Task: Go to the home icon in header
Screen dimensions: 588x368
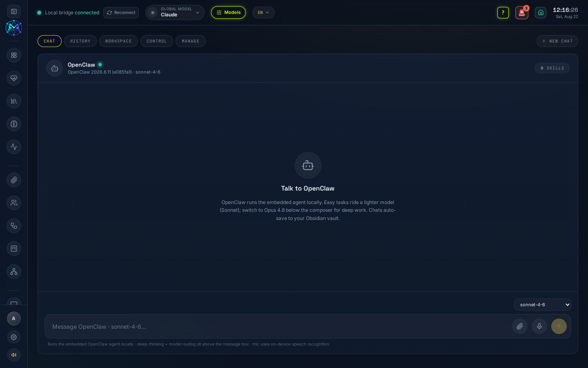Action: point(541,12)
